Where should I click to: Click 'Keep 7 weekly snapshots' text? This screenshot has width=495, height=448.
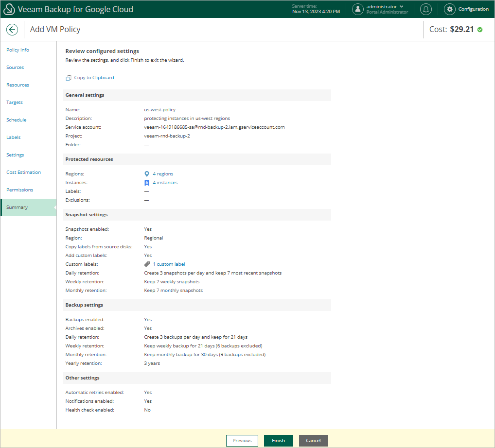(x=172, y=282)
